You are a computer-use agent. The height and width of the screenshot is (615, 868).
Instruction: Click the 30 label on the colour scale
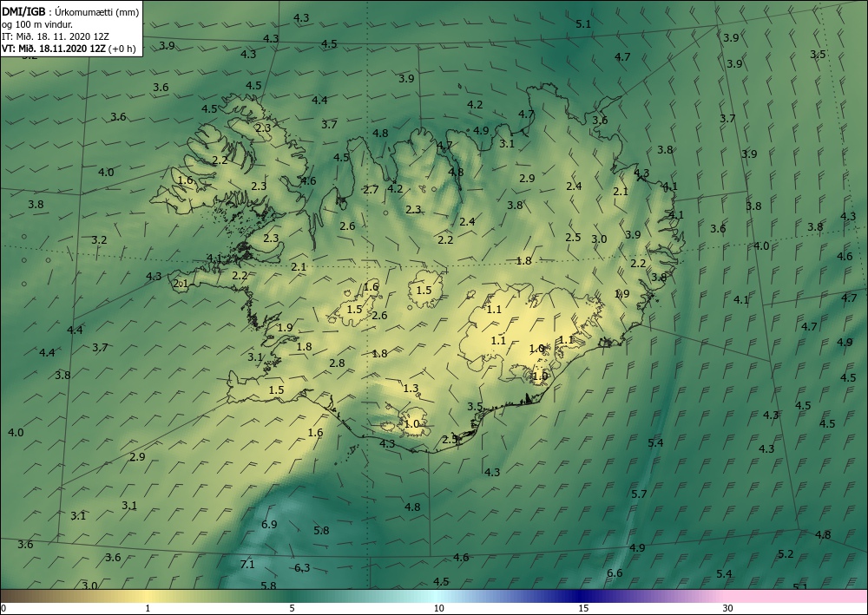(727, 609)
